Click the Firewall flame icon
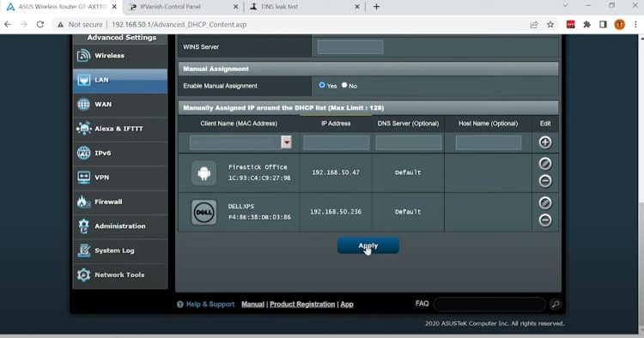644x338 pixels. 83,202
